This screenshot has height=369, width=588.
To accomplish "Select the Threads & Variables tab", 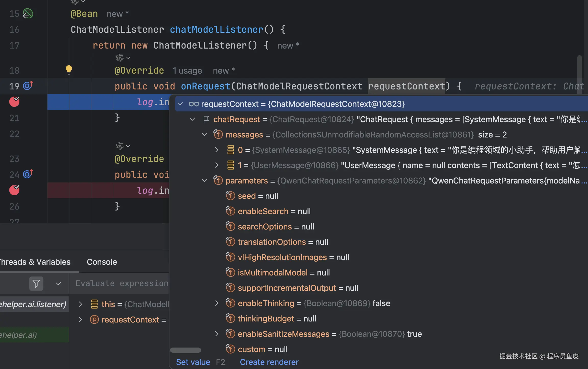I will click(35, 262).
